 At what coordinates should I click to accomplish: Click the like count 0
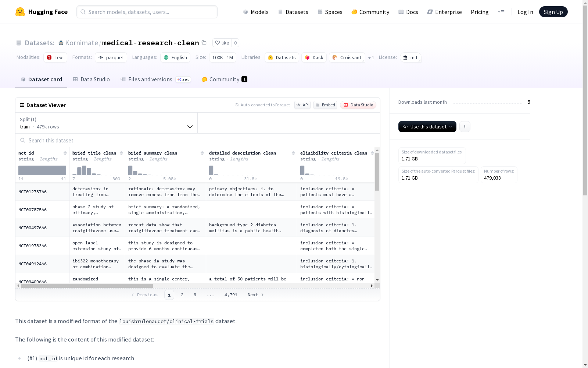[236, 43]
